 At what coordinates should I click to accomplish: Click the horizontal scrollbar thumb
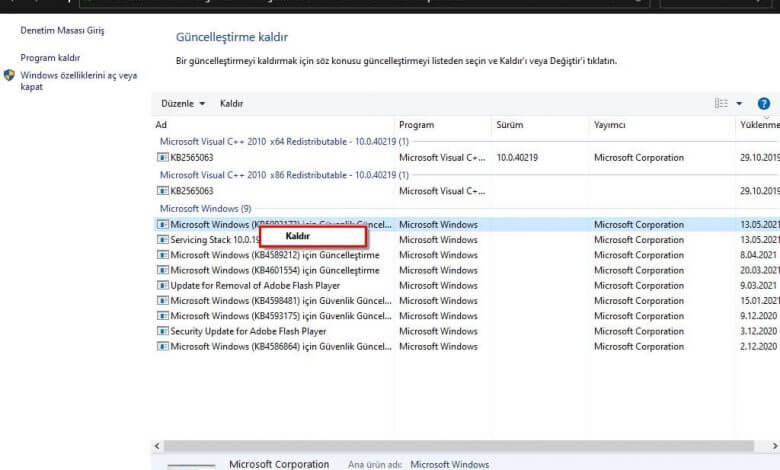[x=459, y=446]
